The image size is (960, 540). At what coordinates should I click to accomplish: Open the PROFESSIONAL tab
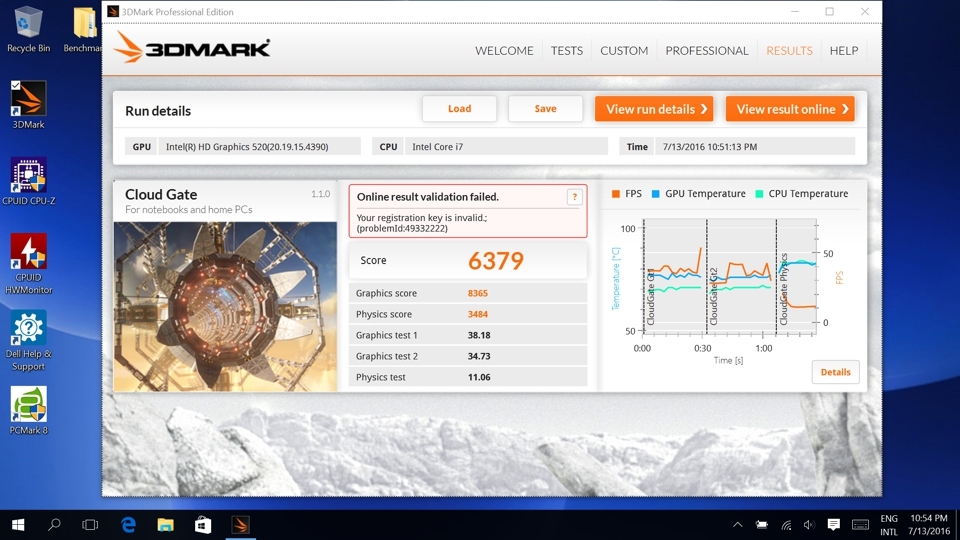[707, 51]
